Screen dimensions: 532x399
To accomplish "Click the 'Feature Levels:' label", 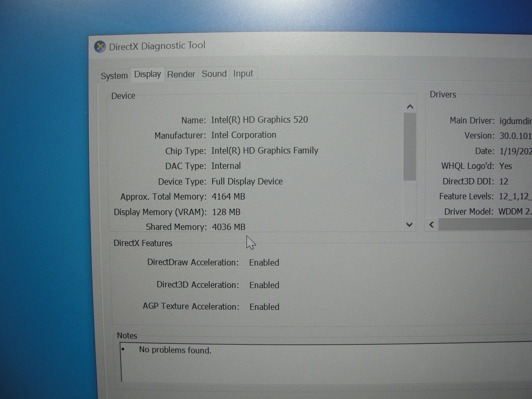I will tap(466, 197).
